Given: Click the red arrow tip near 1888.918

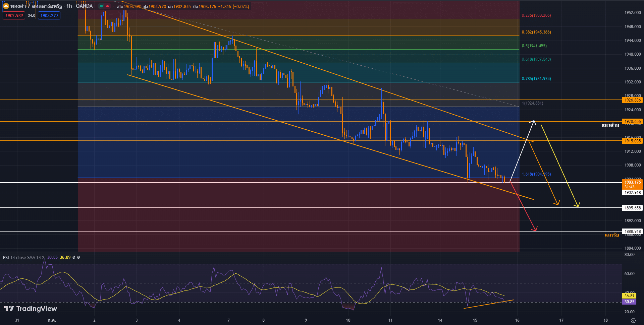Looking at the screenshot, I should click(x=536, y=230).
